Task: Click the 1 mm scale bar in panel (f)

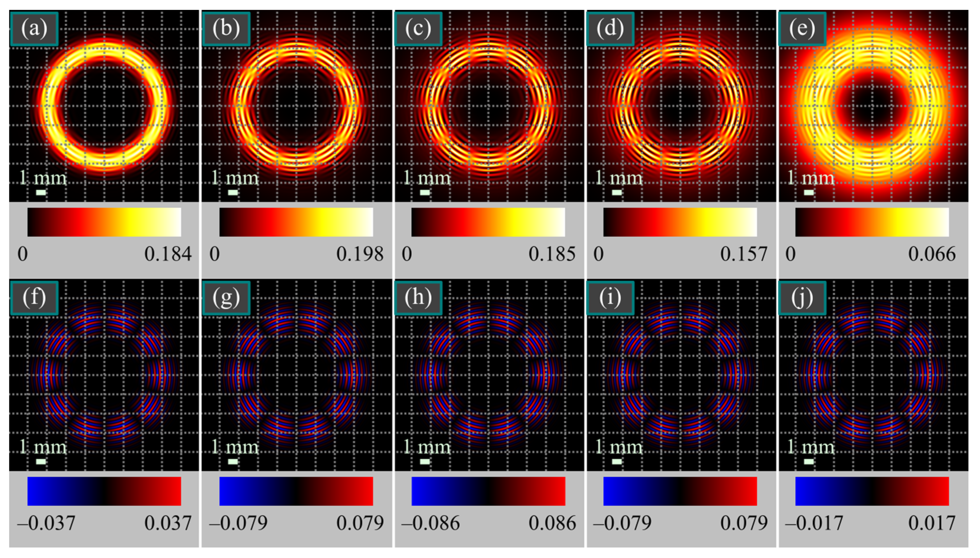Action: [41, 461]
